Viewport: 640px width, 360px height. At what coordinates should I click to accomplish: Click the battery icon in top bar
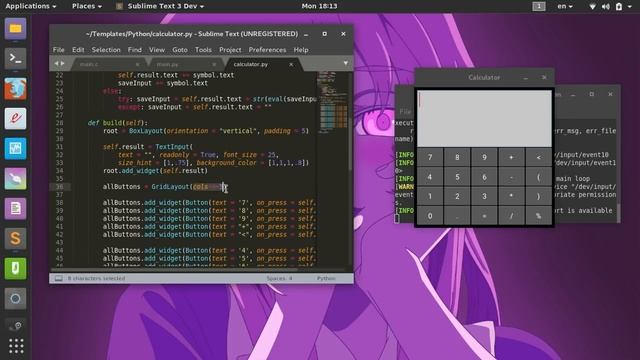pos(619,6)
